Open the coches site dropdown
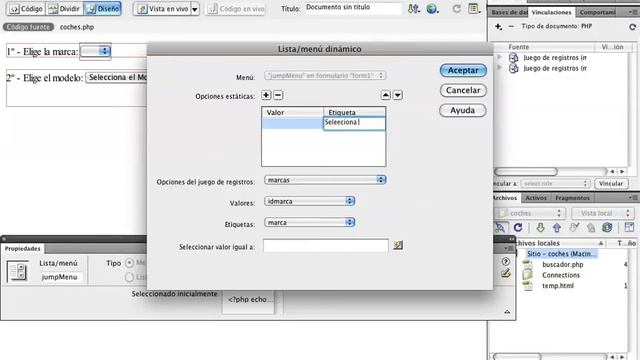The height and width of the screenshot is (360, 640). (529, 213)
